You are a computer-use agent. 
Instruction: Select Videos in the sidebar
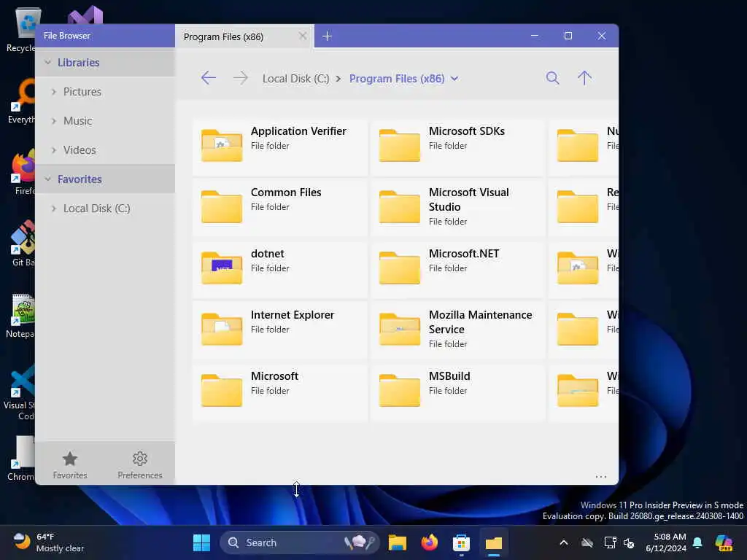click(80, 150)
